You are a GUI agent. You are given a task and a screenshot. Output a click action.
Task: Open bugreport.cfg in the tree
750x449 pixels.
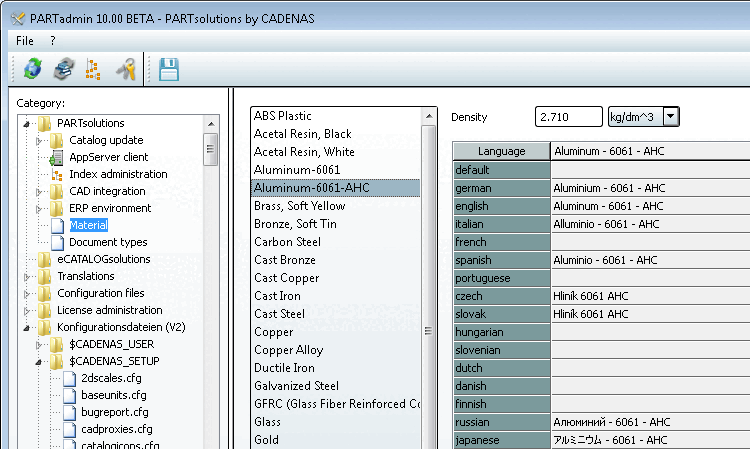[x=113, y=412]
